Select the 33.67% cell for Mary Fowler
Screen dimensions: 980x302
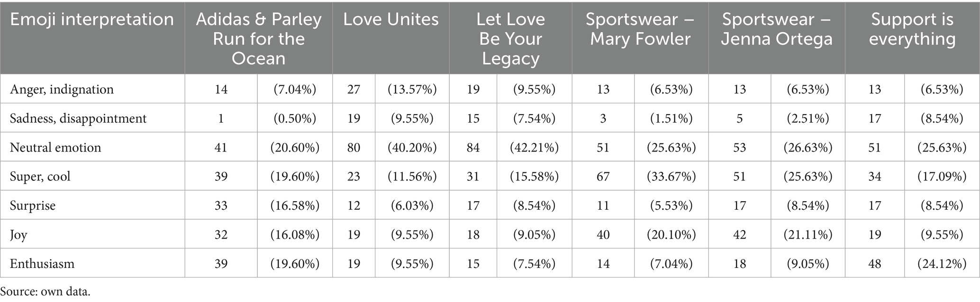coord(671,177)
